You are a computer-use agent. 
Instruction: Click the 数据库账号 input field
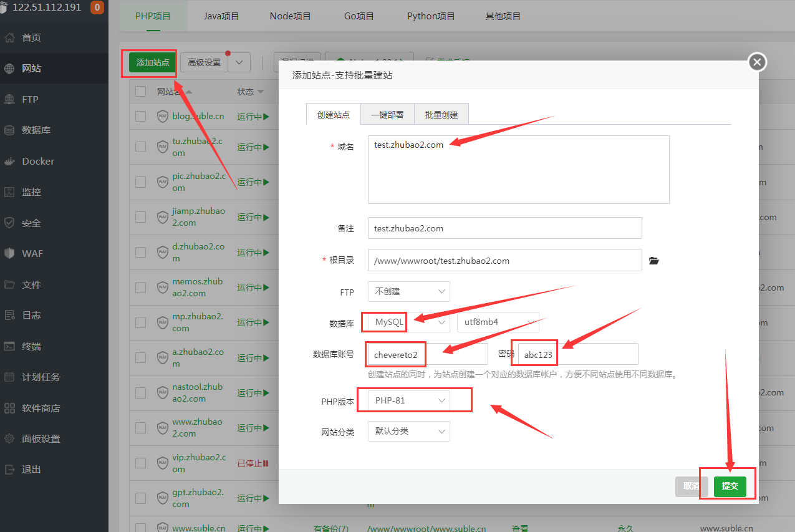pyautogui.click(x=427, y=354)
